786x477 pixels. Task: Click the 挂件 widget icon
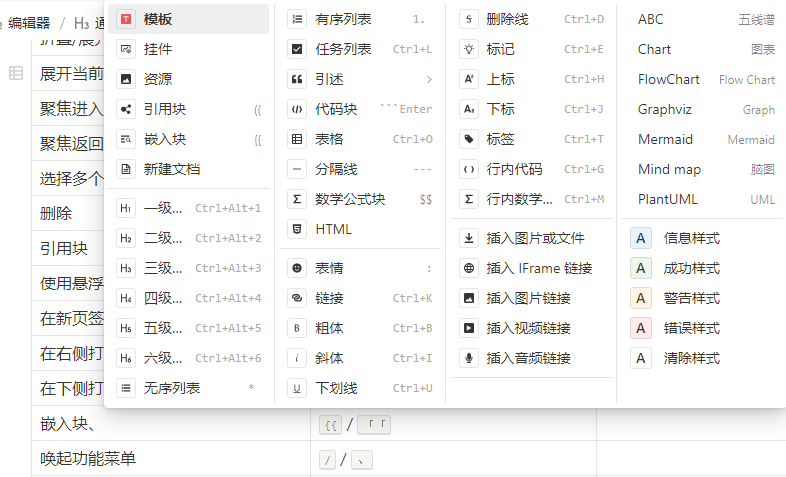[126, 49]
